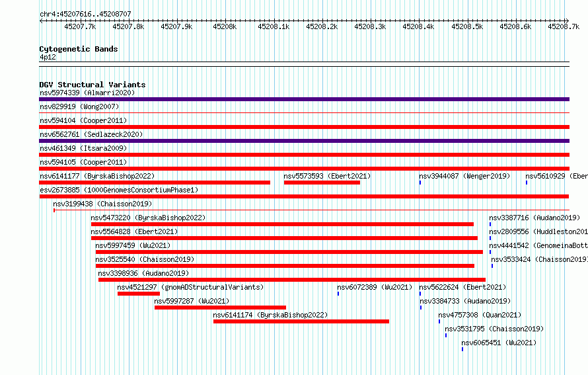The image size is (588, 375).
Task: Select blue marker under nsv6065451
Action: [x=462, y=349]
